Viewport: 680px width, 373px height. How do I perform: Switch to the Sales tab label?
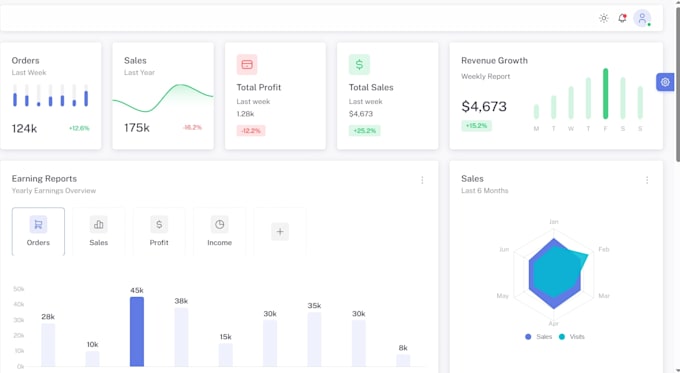click(x=98, y=242)
